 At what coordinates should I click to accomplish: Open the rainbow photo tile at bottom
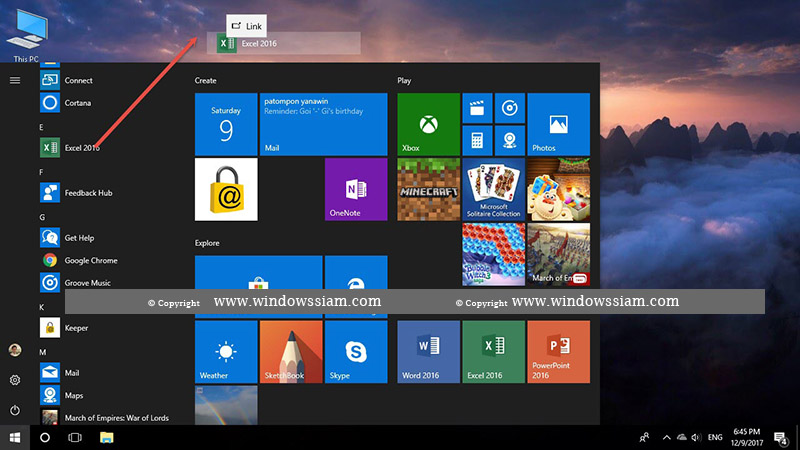click(226, 405)
